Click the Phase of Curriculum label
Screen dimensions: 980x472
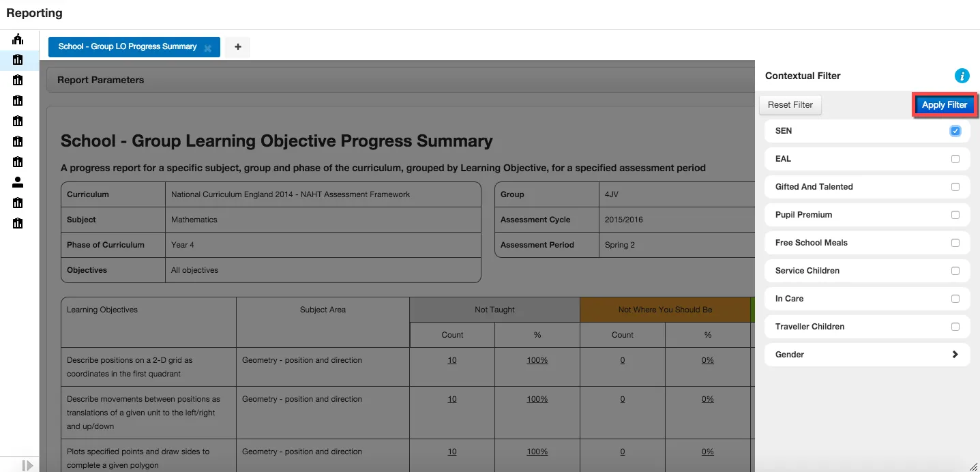tap(106, 245)
